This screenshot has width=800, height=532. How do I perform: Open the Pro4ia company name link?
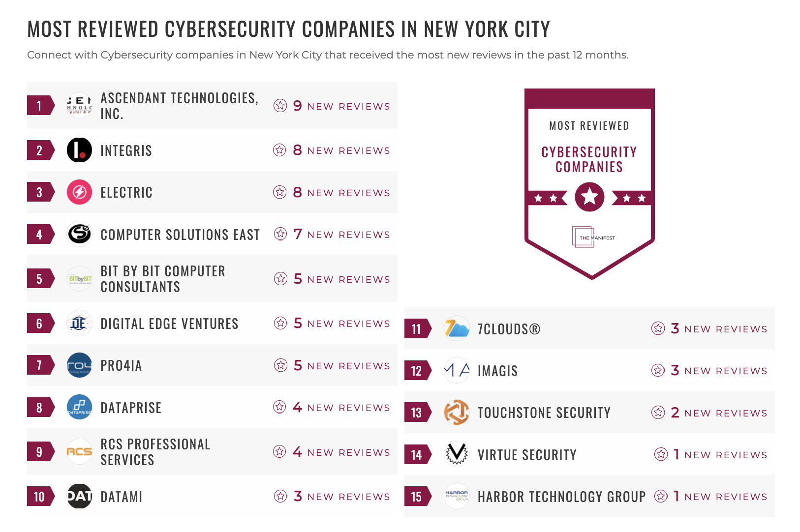(x=121, y=365)
